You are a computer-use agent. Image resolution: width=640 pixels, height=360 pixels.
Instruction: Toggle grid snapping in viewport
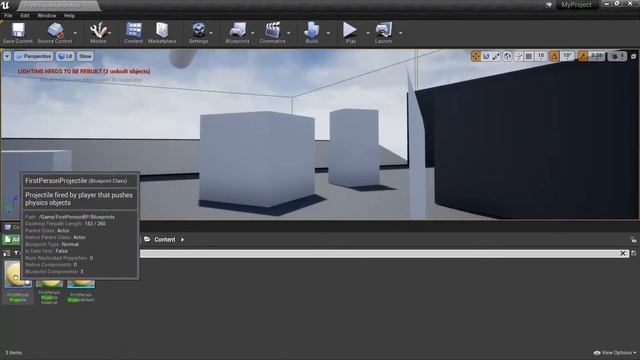point(529,56)
